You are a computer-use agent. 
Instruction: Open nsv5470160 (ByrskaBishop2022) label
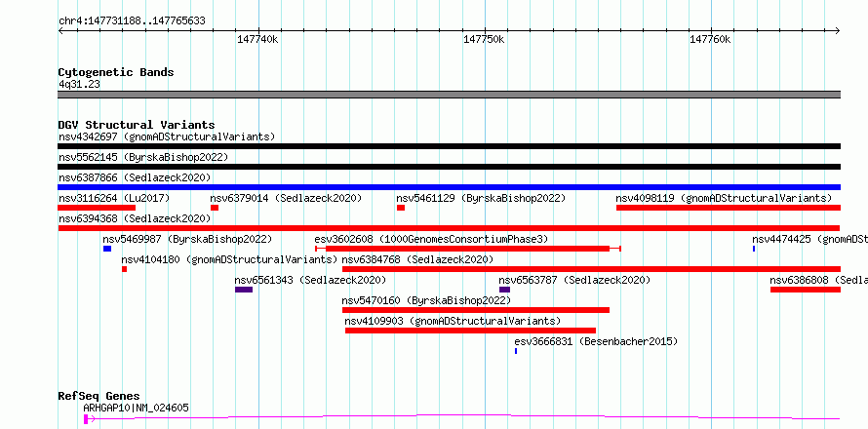[x=426, y=300]
